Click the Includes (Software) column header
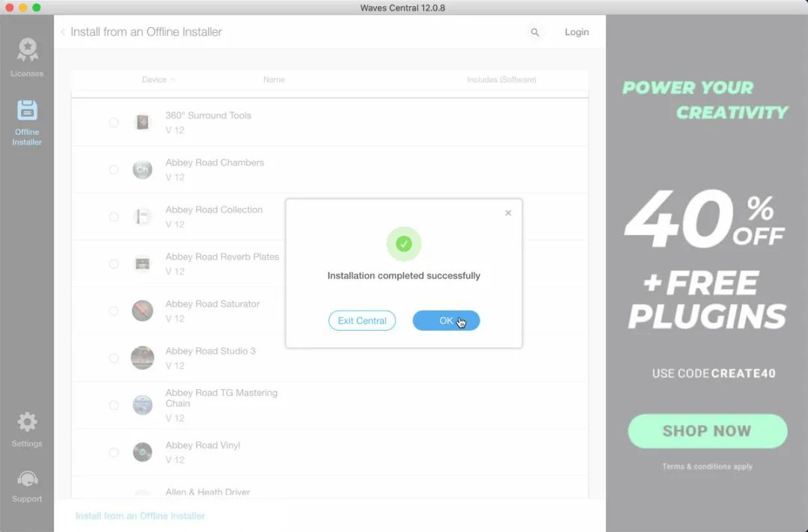This screenshot has width=808, height=532. tap(501, 79)
